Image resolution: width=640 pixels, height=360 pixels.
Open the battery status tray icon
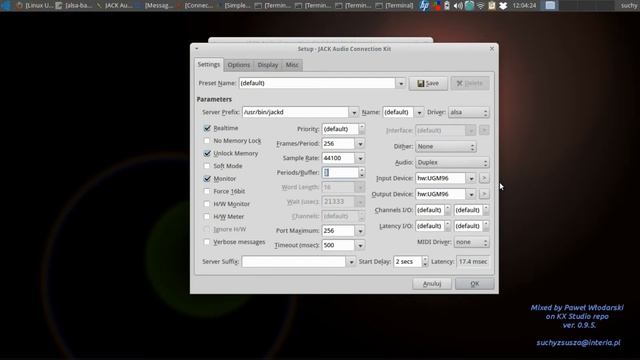pyautogui.click(x=447, y=6)
